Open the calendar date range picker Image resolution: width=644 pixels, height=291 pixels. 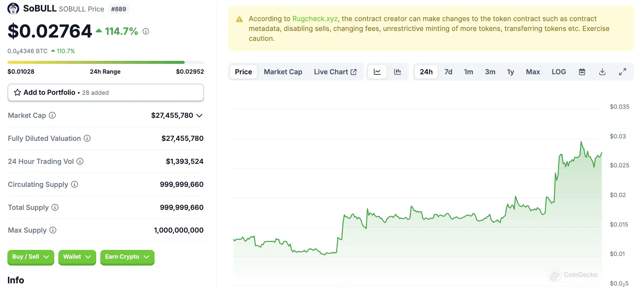tap(582, 72)
